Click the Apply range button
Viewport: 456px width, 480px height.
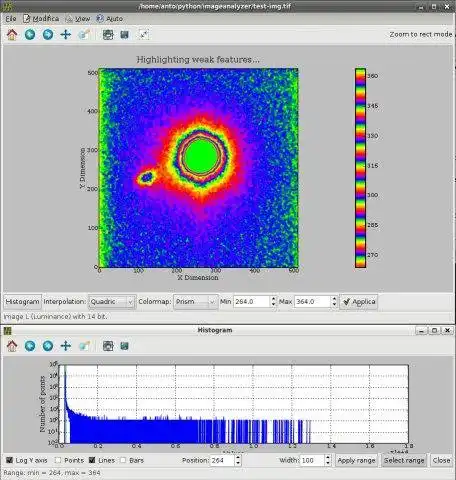pos(356,461)
